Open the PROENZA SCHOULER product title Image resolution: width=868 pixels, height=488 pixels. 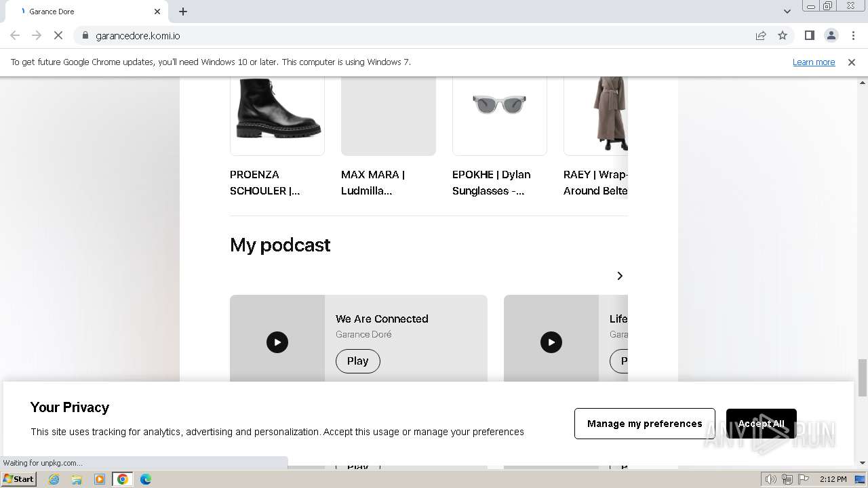tap(265, 183)
